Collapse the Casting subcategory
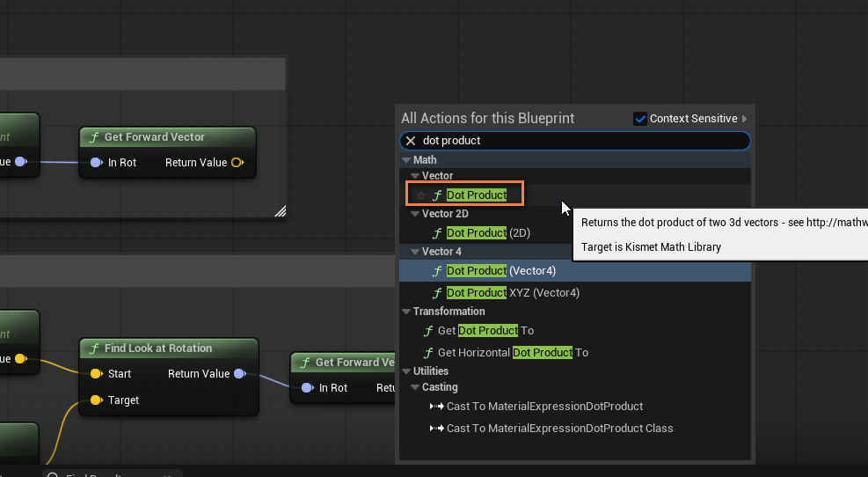 (415, 387)
